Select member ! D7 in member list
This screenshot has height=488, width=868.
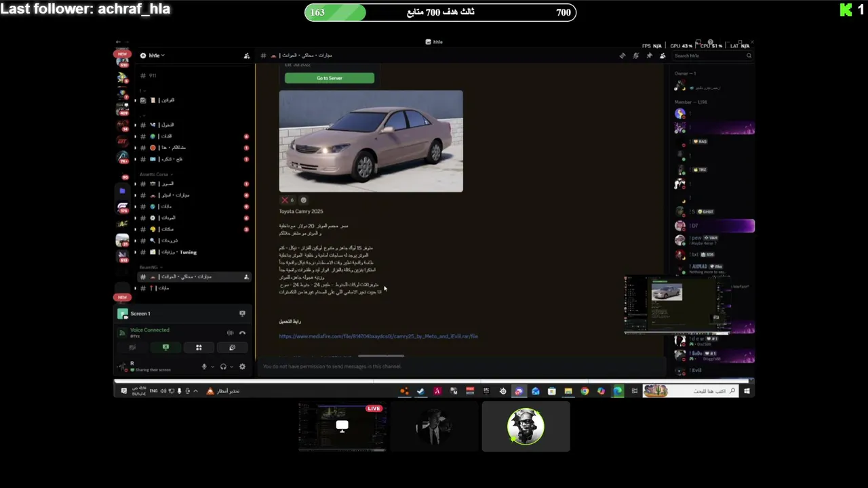pyautogui.click(x=714, y=226)
